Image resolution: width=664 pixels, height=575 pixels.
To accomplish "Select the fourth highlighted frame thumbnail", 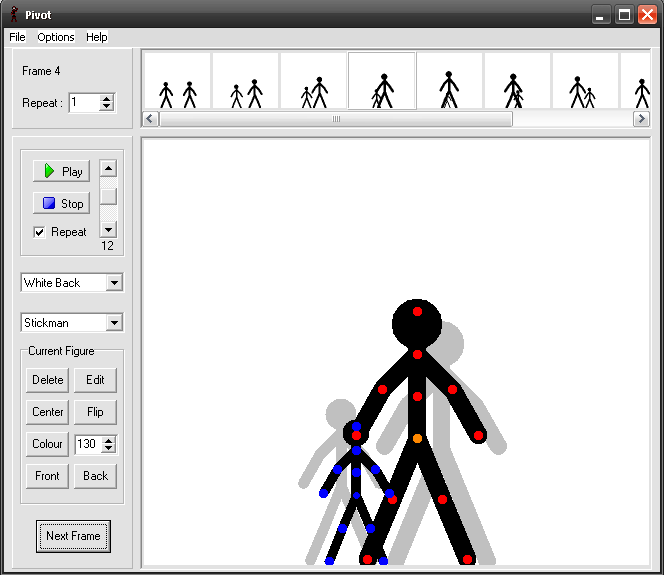I will coord(382,80).
